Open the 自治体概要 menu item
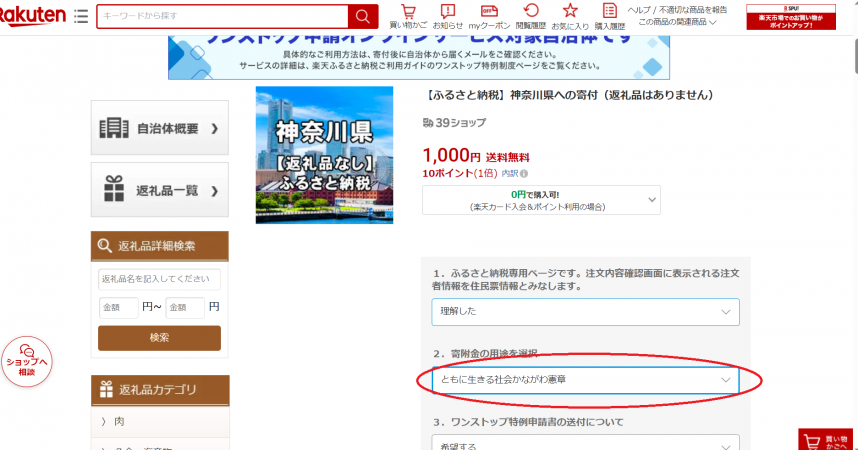Screen dimensions: 858x450 (x=159, y=129)
